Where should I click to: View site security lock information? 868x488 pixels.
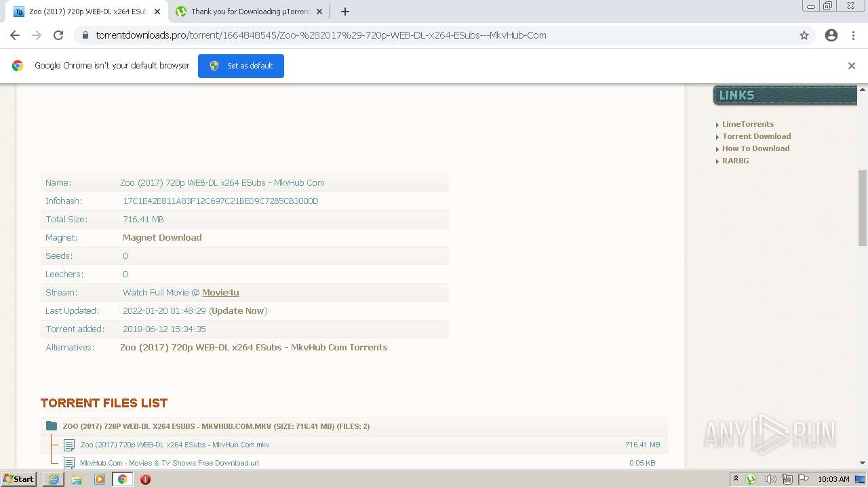85,35
